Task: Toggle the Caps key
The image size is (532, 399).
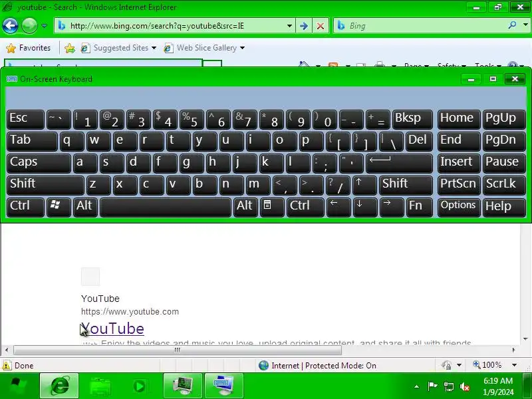Action: click(39, 163)
